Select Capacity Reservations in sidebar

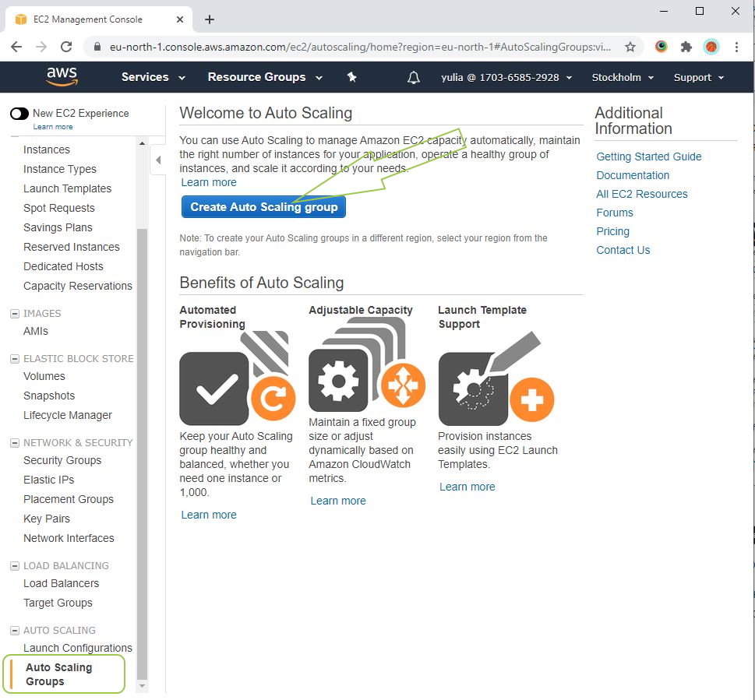click(x=77, y=286)
